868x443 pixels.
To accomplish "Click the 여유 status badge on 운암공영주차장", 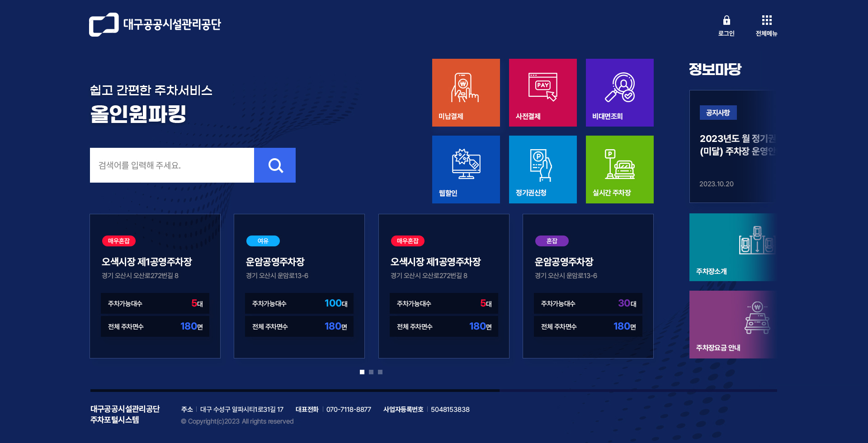I will pyautogui.click(x=263, y=241).
